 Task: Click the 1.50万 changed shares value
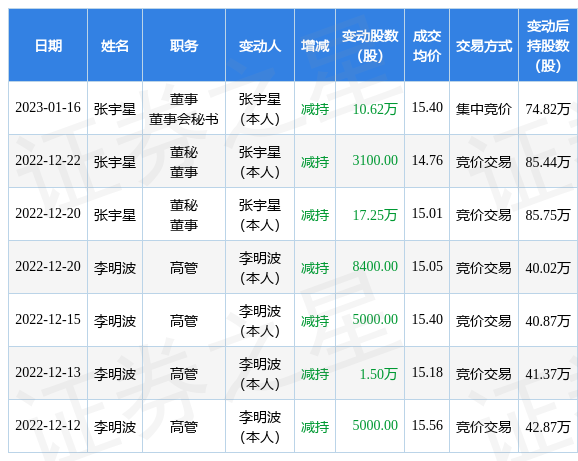pyautogui.click(x=379, y=374)
